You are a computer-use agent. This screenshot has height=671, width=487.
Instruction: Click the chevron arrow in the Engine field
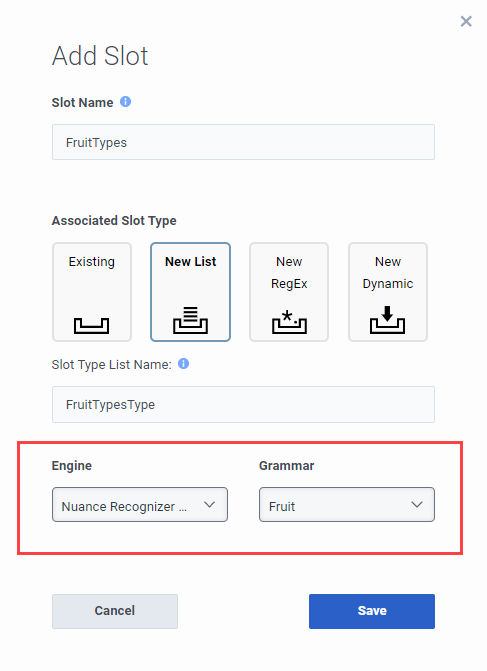point(209,505)
